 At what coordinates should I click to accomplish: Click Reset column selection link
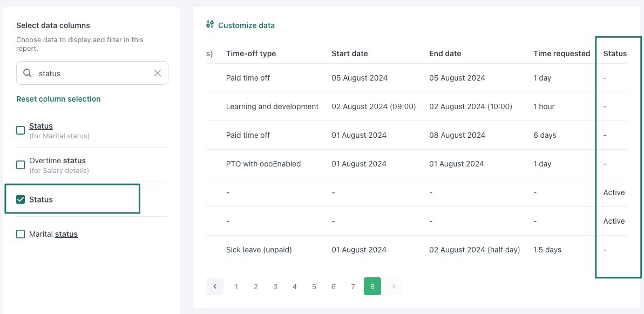[x=58, y=99]
